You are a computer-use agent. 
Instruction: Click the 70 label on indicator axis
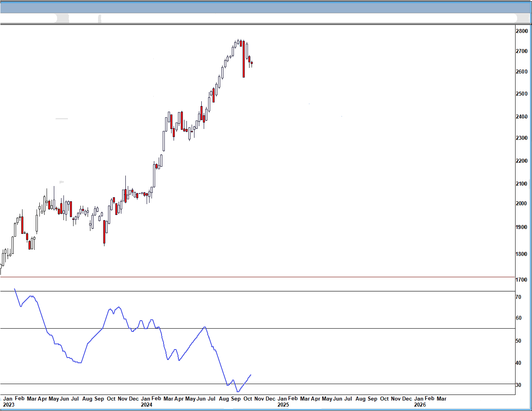pos(518,297)
